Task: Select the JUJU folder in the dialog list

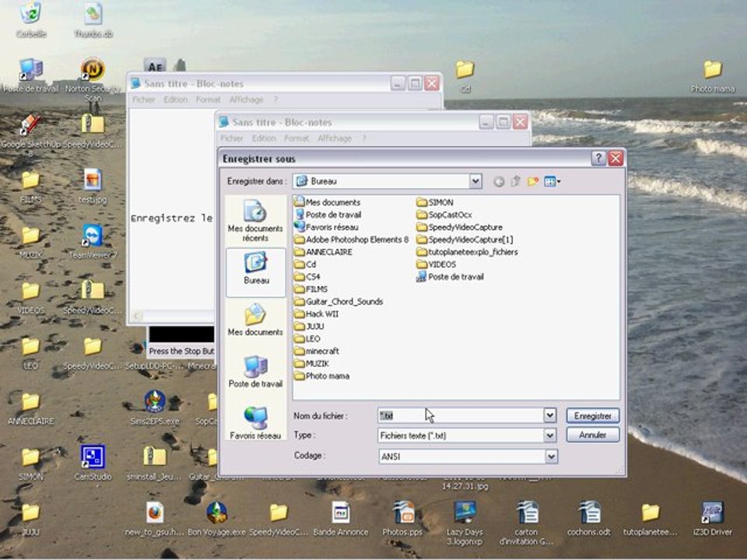Action: pos(310,326)
